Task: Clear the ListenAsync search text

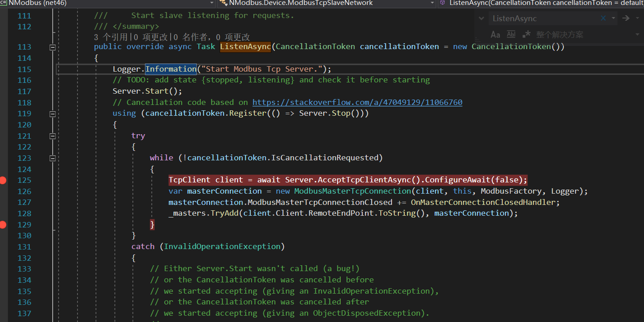Action: click(603, 18)
